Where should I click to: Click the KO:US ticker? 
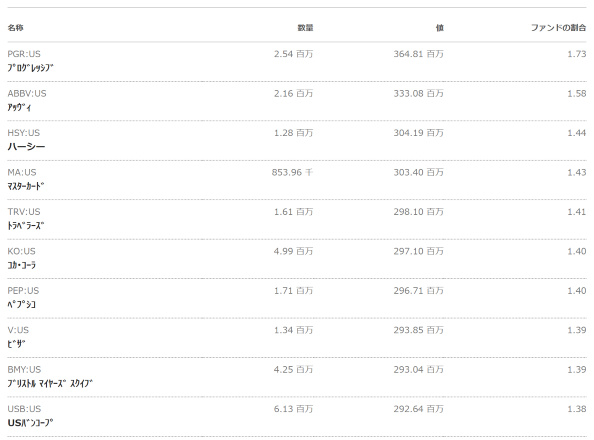[x=22, y=251]
